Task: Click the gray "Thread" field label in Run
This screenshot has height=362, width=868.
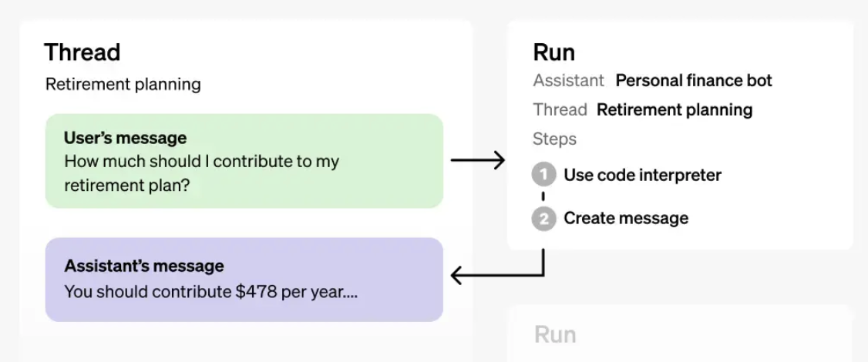Action: [x=560, y=110]
